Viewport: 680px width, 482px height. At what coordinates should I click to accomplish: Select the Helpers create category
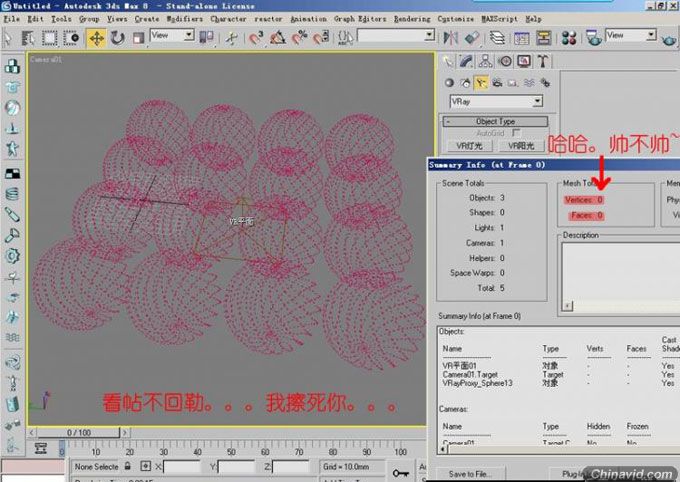click(x=513, y=82)
